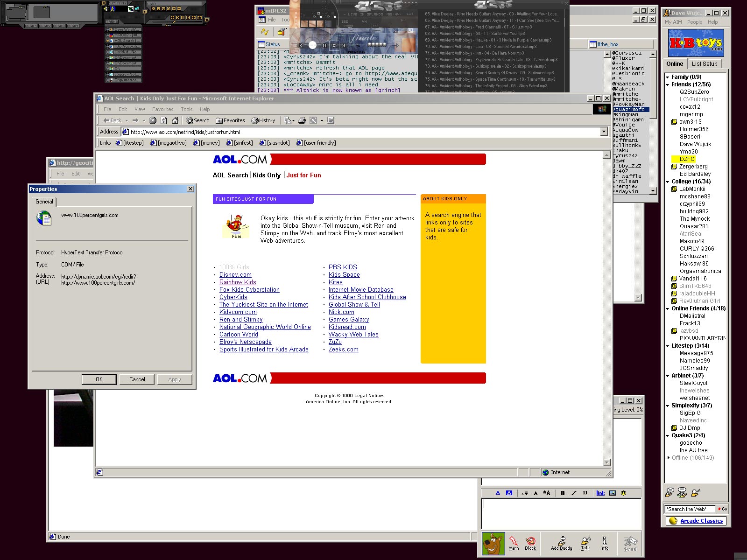
Task: Collapse the Arbinet (3/7) buddy group
Action: pos(668,376)
